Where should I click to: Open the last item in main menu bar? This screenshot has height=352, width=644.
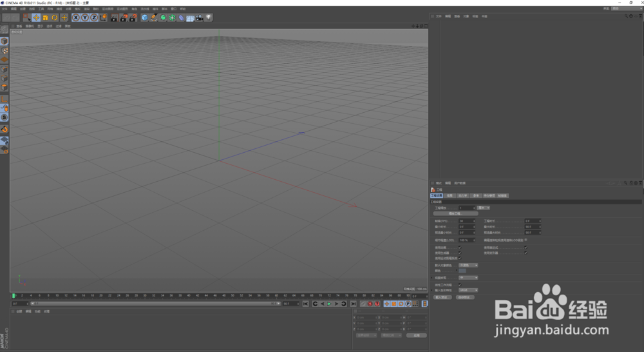tap(183, 8)
